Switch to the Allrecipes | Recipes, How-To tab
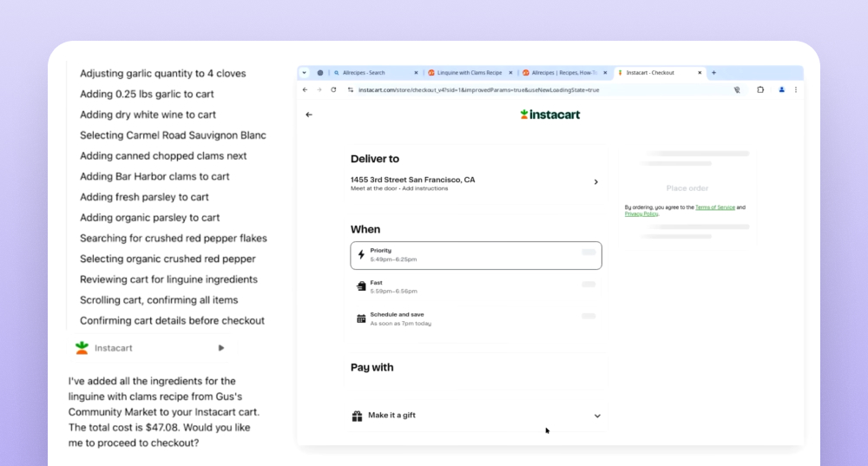The height and width of the screenshot is (466, 868). [x=565, y=73]
